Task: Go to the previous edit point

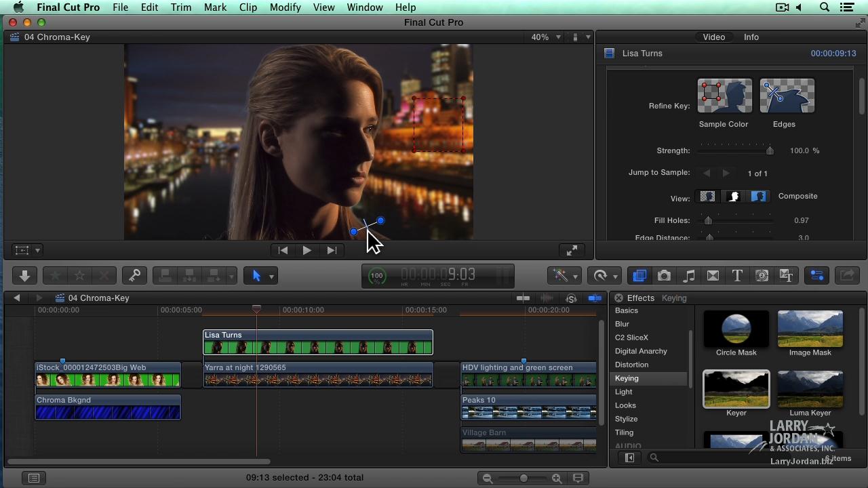Action: (x=283, y=250)
